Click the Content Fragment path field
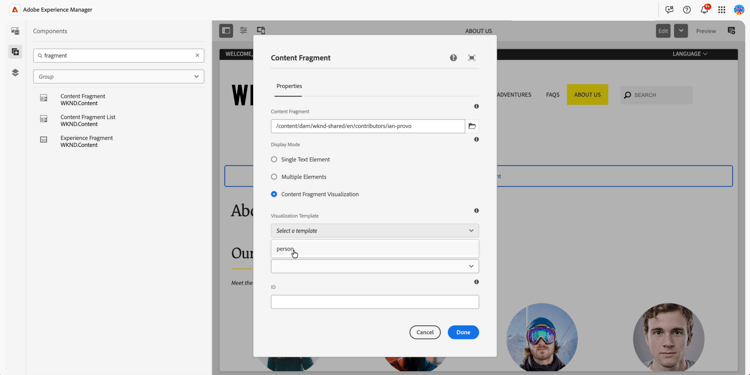Screen dimensions: 750x375 tap(368, 126)
